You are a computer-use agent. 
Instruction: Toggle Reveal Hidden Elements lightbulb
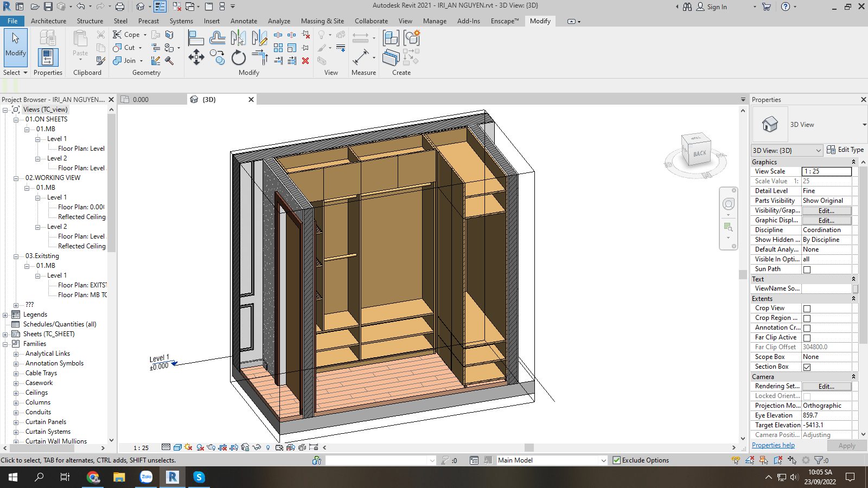click(267, 448)
